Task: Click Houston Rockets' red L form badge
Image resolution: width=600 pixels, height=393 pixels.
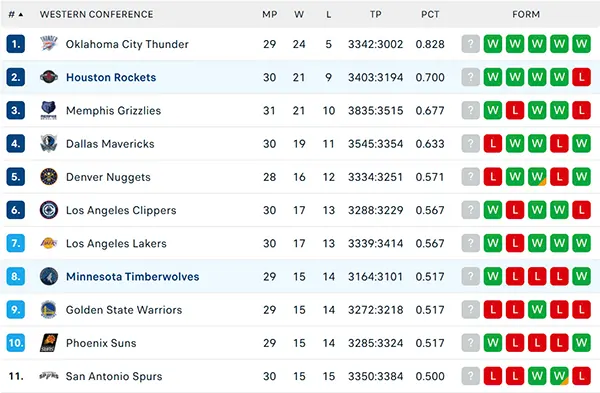Action: [x=581, y=77]
